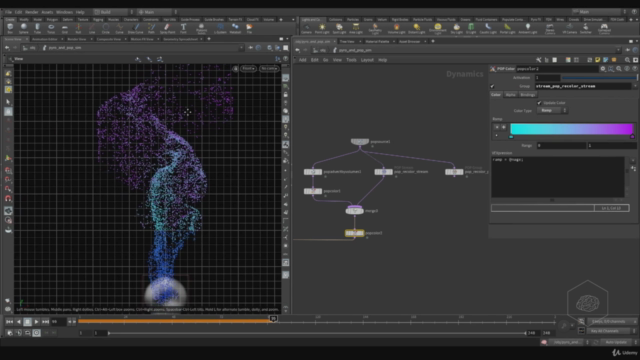
Task: Open the network editor Layout menu
Action: tap(367, 60)
